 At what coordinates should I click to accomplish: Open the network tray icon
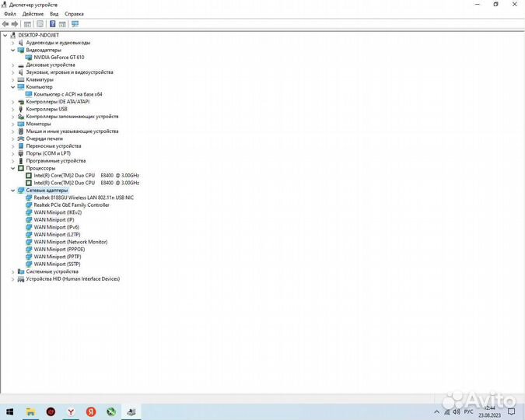pos(446,412)
